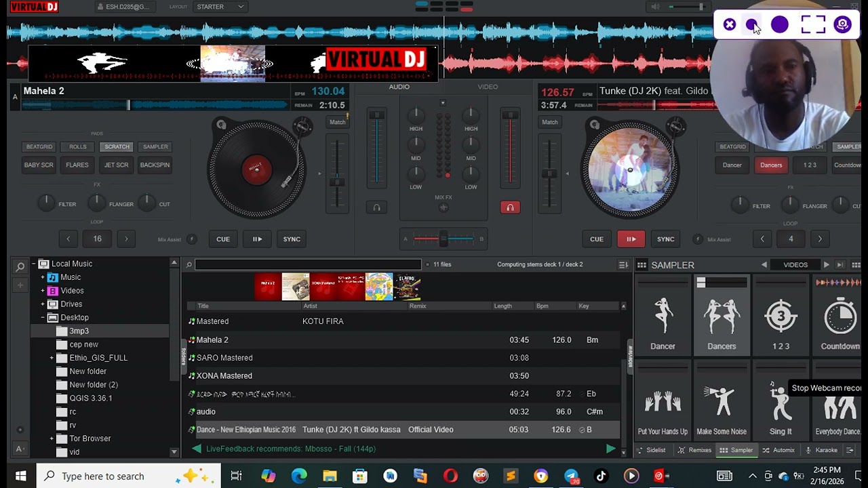868x488 pixels.
Task: Trigger the 1 2 3 sampler pad icon
Action: tap(781, 316)
